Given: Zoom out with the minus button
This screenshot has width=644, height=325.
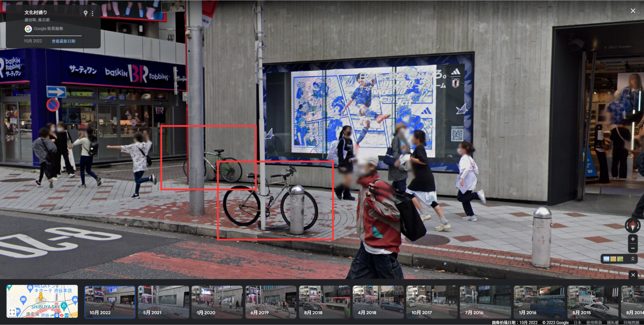Looking at the screenshot, I should click(x=633, y=248).
